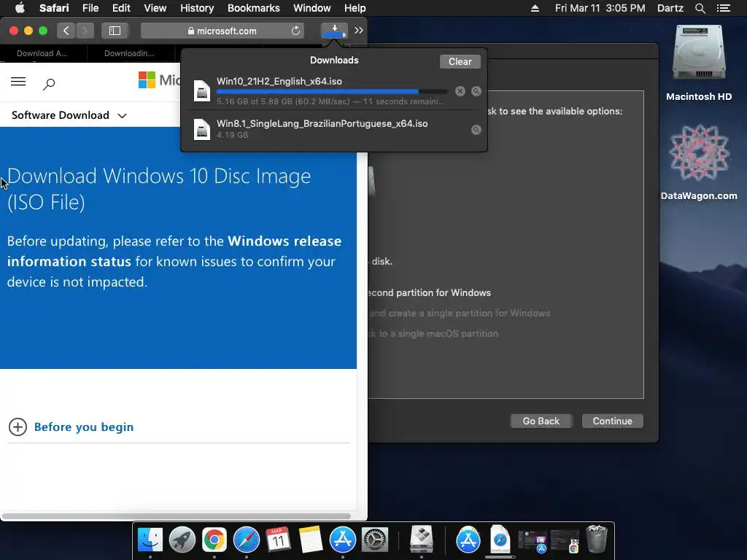Select the DataWagon.com desktop icon
This screenshot has width=747, height=560.
[698, 163]
